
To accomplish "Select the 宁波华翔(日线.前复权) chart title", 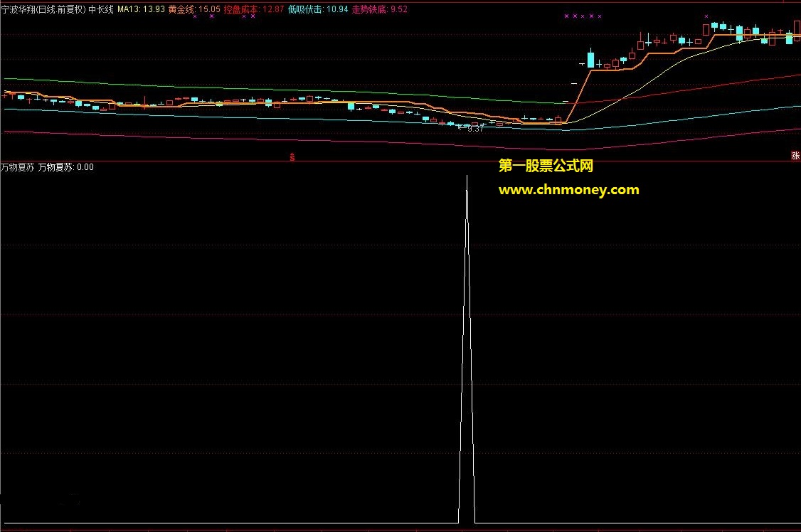I will pyautogui.click(x=43, y=9).
